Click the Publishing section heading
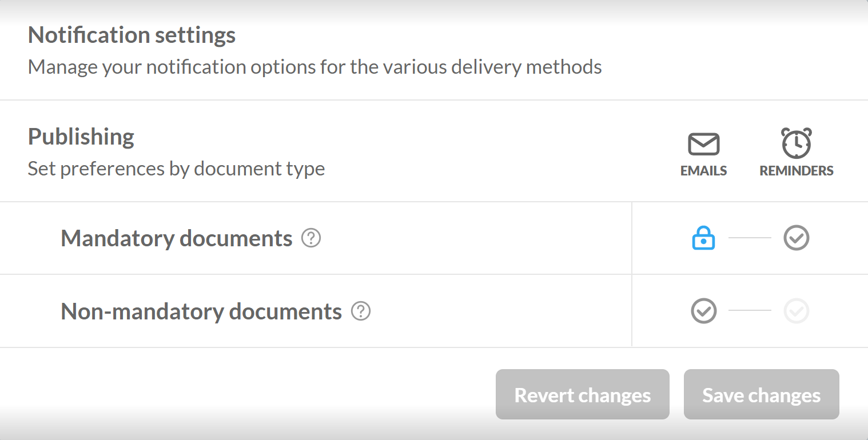Viewport: 868px width, 440px height. tap(81, 137)
